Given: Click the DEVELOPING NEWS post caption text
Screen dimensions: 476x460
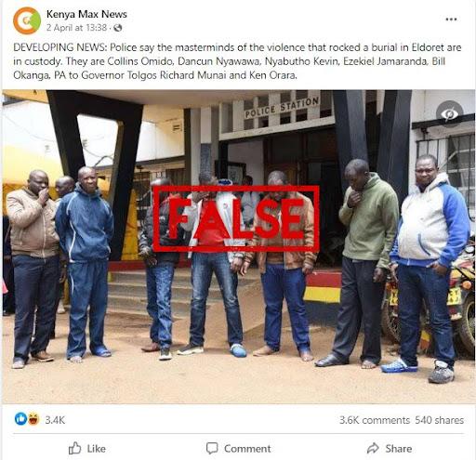Looking at the screenshot, I should point(237,61).
